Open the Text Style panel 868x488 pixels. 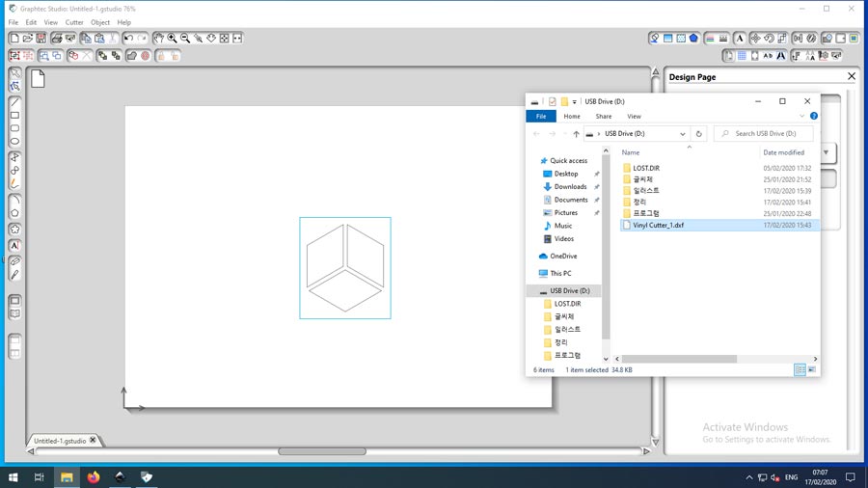click(x=740, y=39)
